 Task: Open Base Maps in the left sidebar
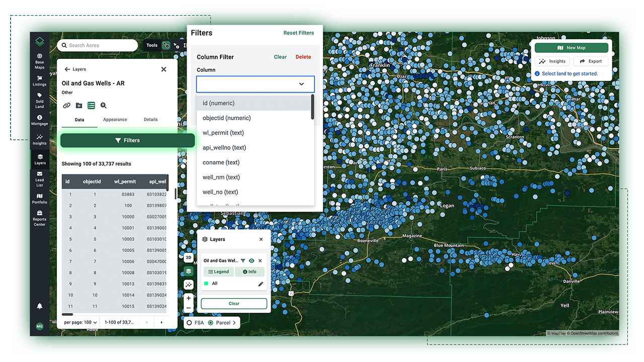point(40,61)
